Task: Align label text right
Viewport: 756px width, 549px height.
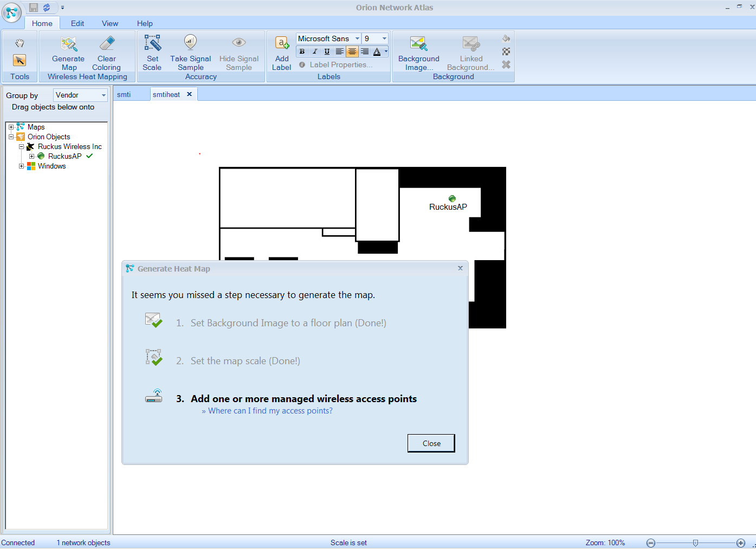Action: 365,51
